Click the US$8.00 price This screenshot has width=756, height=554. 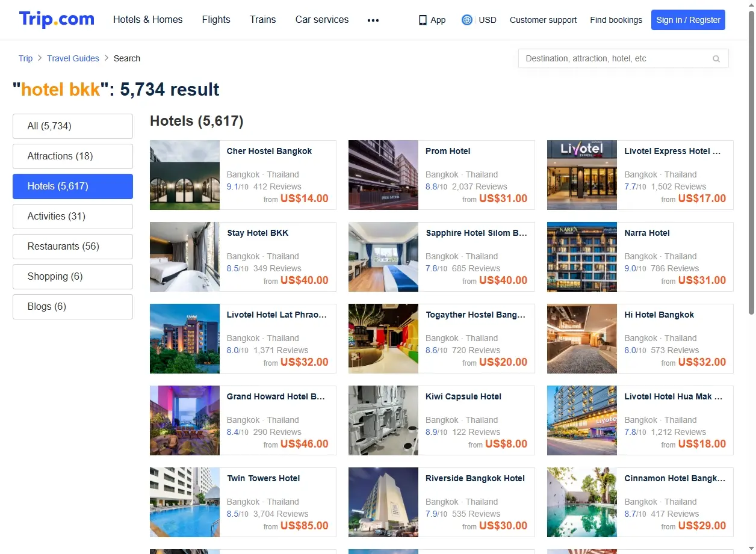506,444
